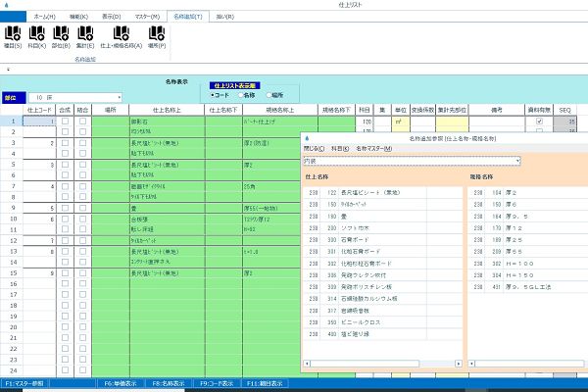Viewport: 588px width, 392px height.
Task: Toggle the 組合 checkbox in row 12
Action: click(82, 240)
